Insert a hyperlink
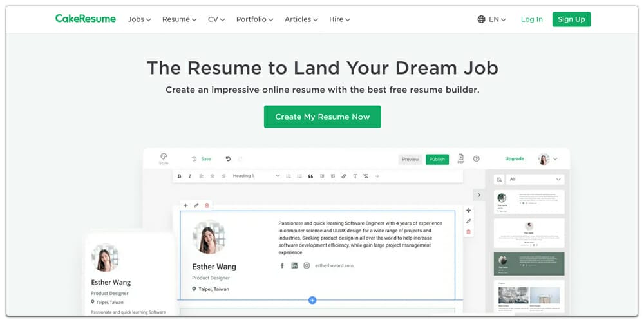The image size is (644, 322). point(344,176)
